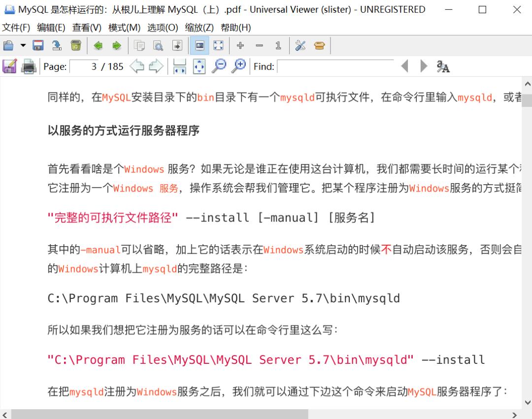Click the delete (recycle bin) icon
This screenshot has width=532, height=419.
pyautogui.click(x=75, y=45)
